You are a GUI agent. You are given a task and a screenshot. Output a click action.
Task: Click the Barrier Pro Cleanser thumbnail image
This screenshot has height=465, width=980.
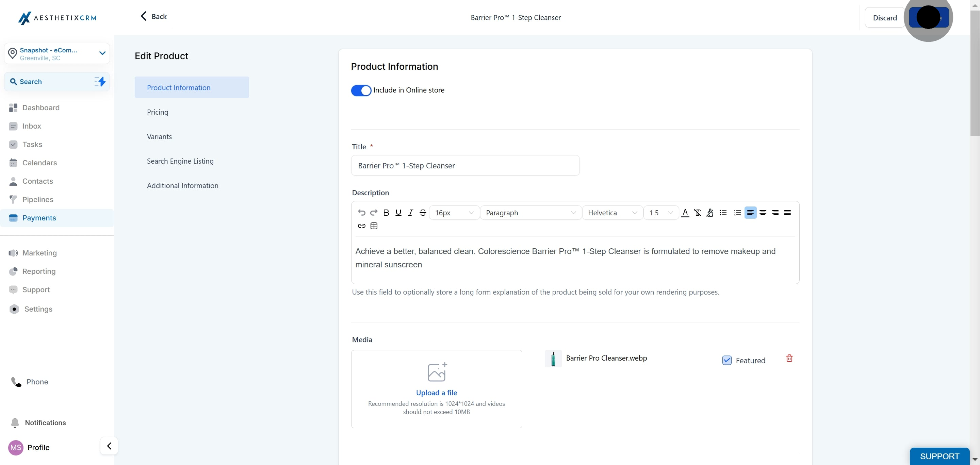[x=553, y=359]
